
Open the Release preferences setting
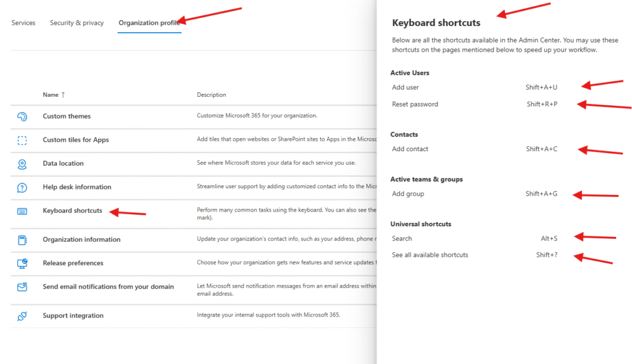73,263
